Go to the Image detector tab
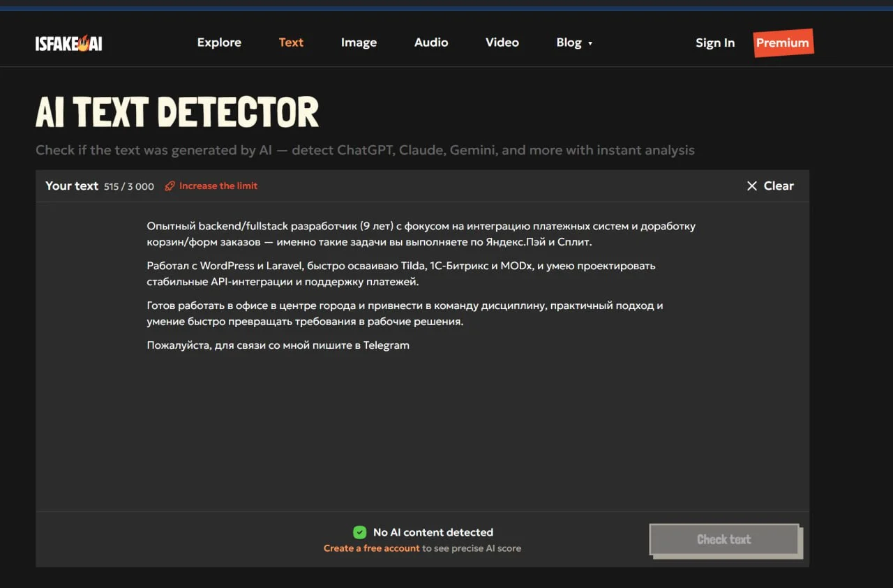The height and width of the screenshot is (588, 893). click(x=359, y=43)
